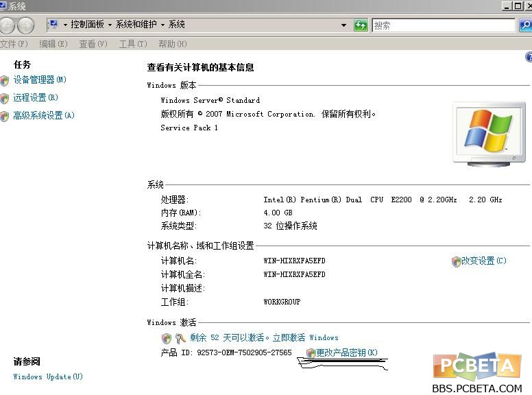Click 剩余 52 天可以激活 activation link
Viewport: 532px width, 395px height.
(264, 337)
